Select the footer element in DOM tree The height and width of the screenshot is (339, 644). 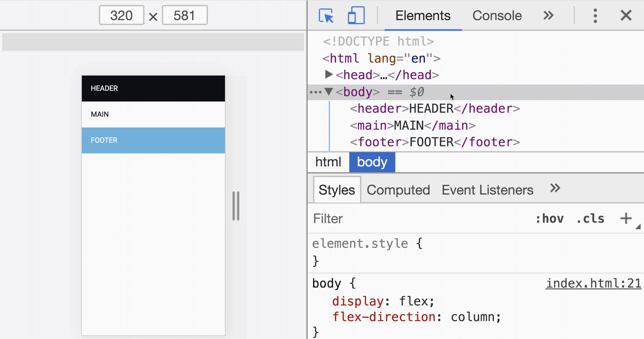click(x=434, y=142)
